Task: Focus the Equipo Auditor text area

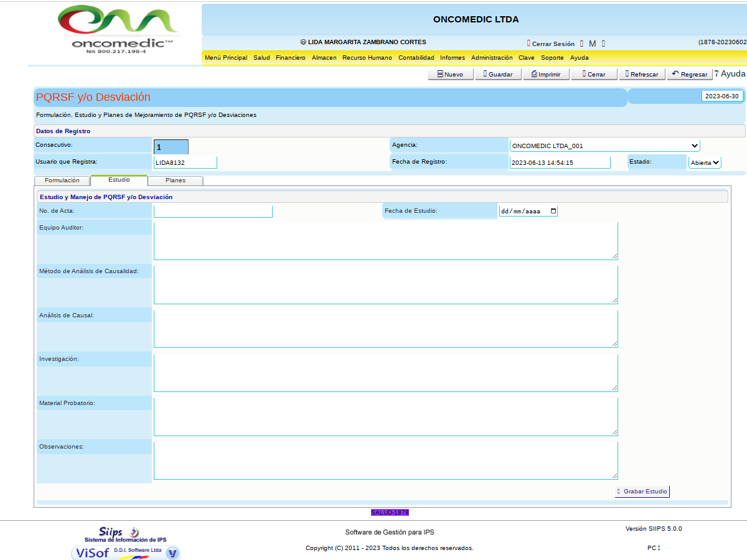Action: pyautogui.click(x=385, y=241)
